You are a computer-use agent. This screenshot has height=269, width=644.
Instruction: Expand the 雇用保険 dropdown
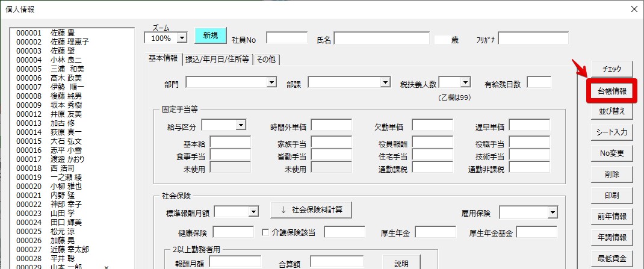pos(552,212)
